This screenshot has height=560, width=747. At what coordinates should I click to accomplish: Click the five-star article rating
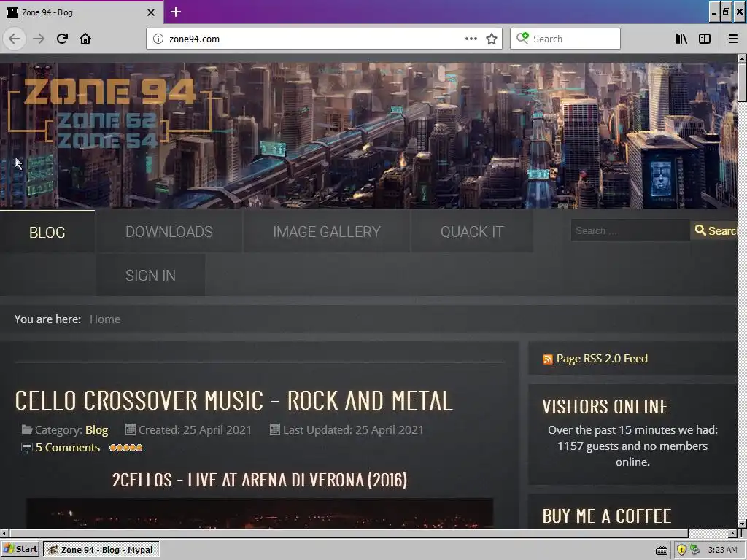point(125,448)
